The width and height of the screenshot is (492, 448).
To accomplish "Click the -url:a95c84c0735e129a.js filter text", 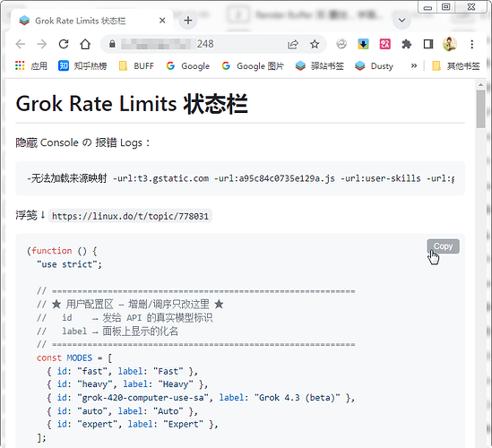I will coord(274,178).
